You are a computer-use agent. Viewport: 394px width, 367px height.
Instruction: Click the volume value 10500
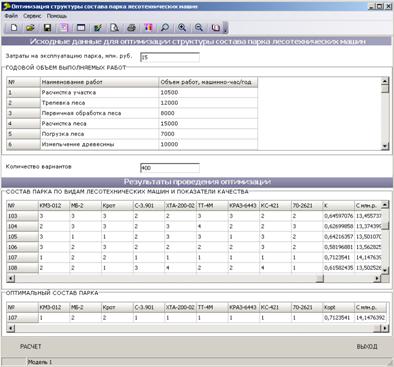click(x=169, y=92)
